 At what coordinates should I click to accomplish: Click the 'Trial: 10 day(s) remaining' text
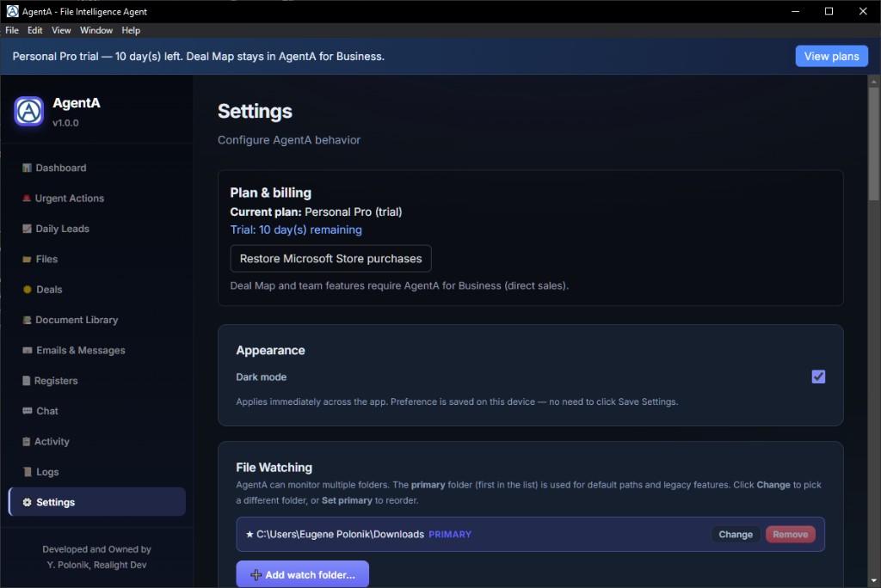pyautogui.click(x=296, y=230)
